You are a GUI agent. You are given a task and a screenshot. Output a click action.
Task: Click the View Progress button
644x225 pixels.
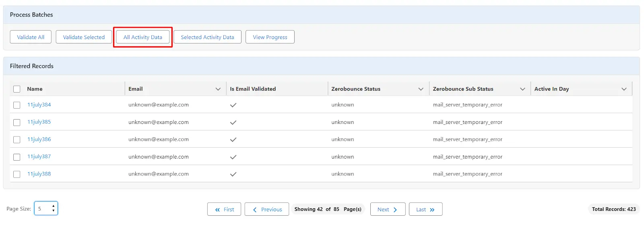[270, 37]
